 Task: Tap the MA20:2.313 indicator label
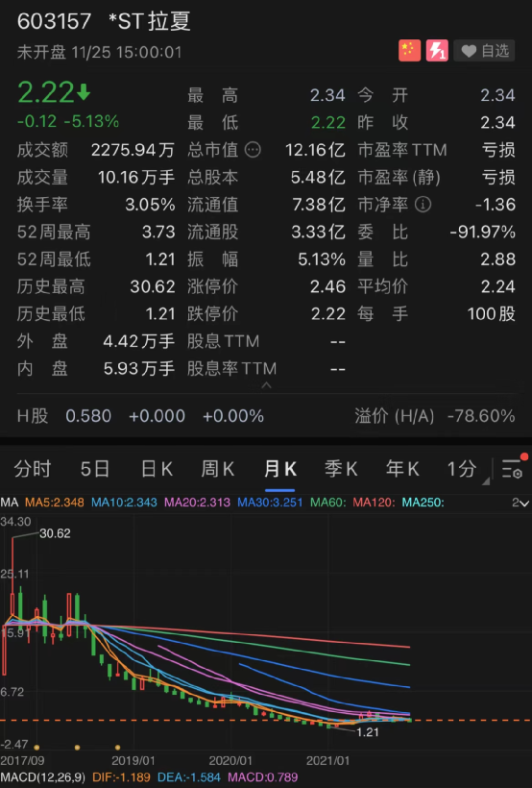tap(198, 502)
